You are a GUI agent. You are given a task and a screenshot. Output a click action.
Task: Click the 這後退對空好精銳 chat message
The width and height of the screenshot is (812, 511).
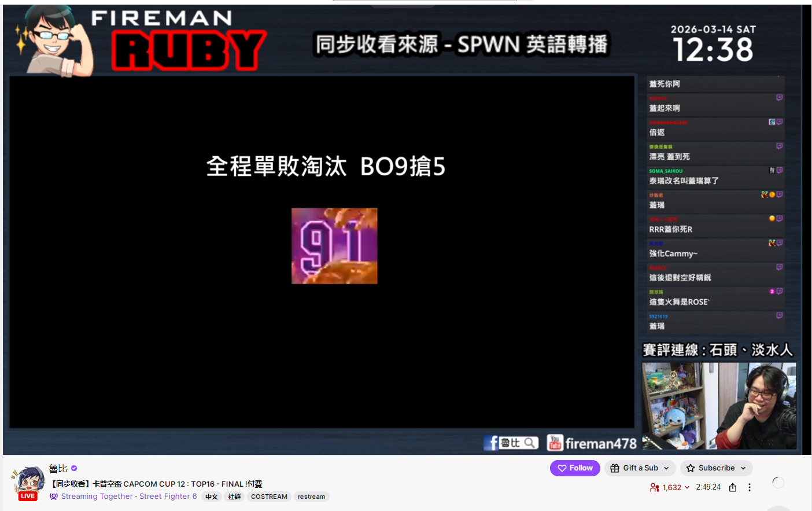pos(680,278)
